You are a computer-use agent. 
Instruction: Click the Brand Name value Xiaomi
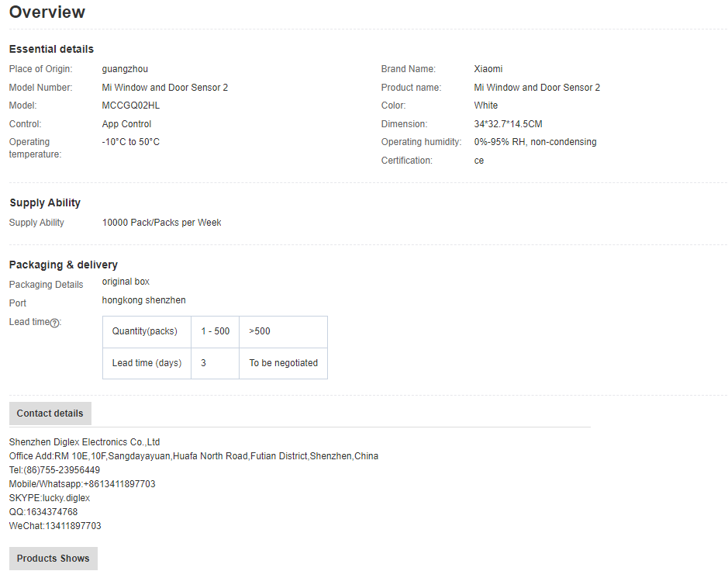488,69
